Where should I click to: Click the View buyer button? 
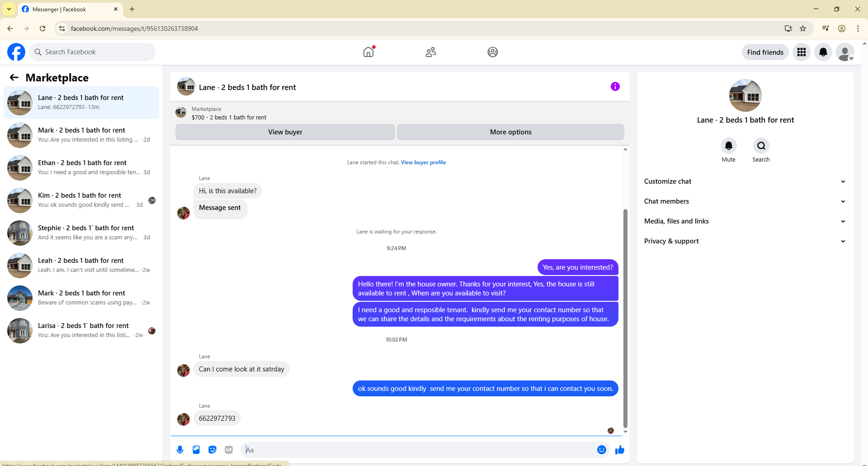(x=285, y=132)
